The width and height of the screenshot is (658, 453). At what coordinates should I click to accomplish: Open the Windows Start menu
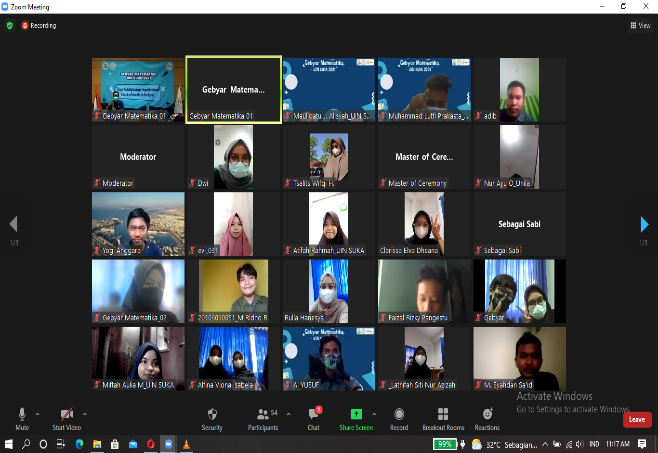point(8,444)
